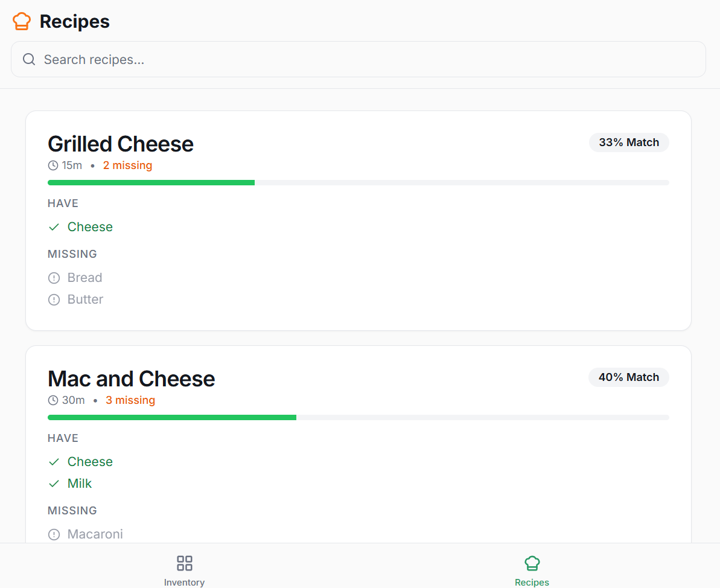The height and width of the screenshot is (588, 720).
Task: Click the orange chef hat logo
Action: 22,21
